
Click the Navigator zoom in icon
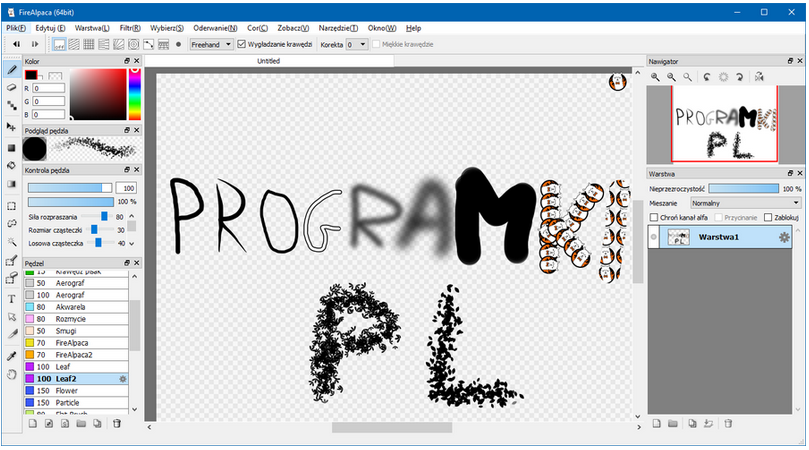coord(655,77)
